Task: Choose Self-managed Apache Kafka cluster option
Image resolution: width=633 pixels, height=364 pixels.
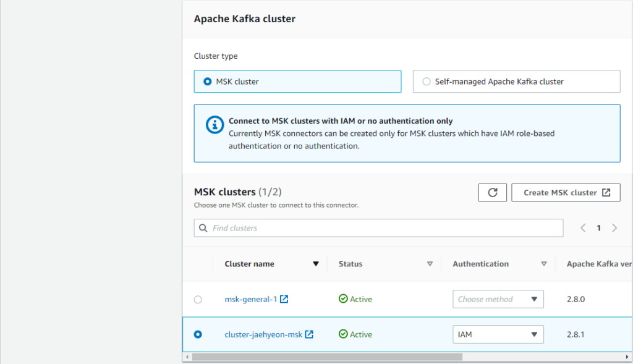Action: click(426, 81)
